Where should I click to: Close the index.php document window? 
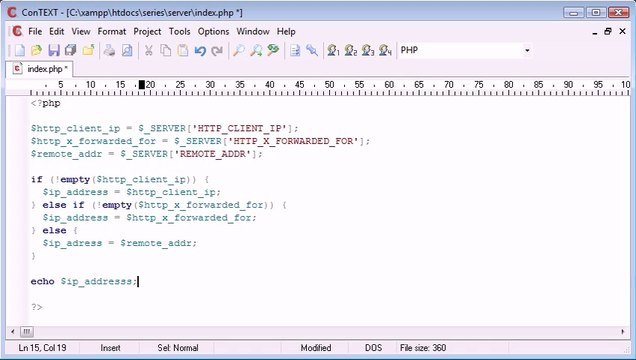(623, 32)
